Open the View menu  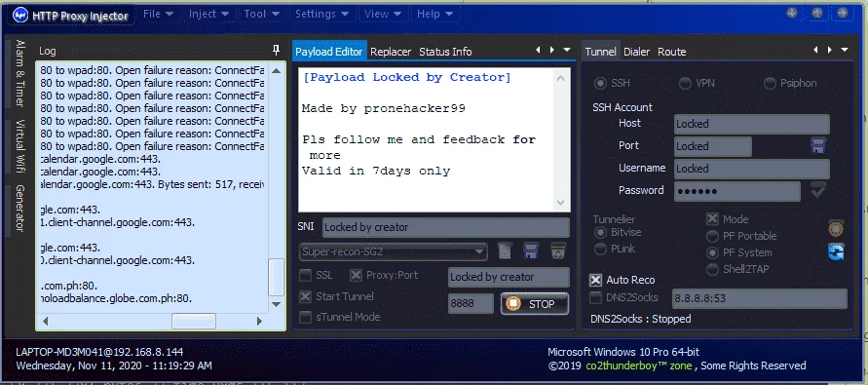tap(382, 15)
